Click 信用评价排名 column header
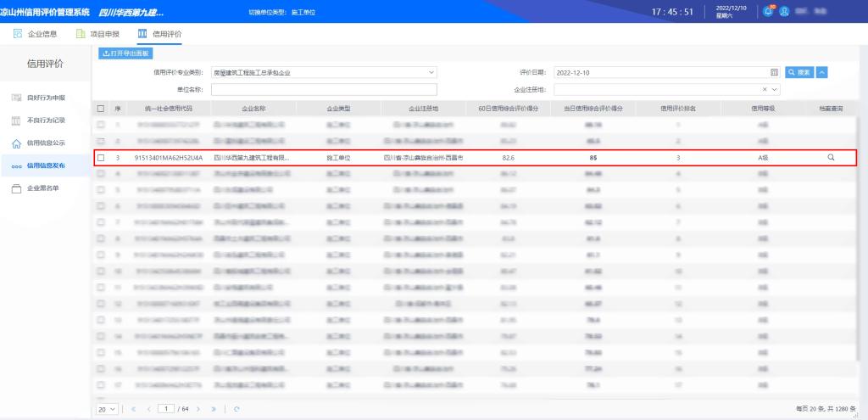This screenshot has width=868, height=420. coord(678,109)
